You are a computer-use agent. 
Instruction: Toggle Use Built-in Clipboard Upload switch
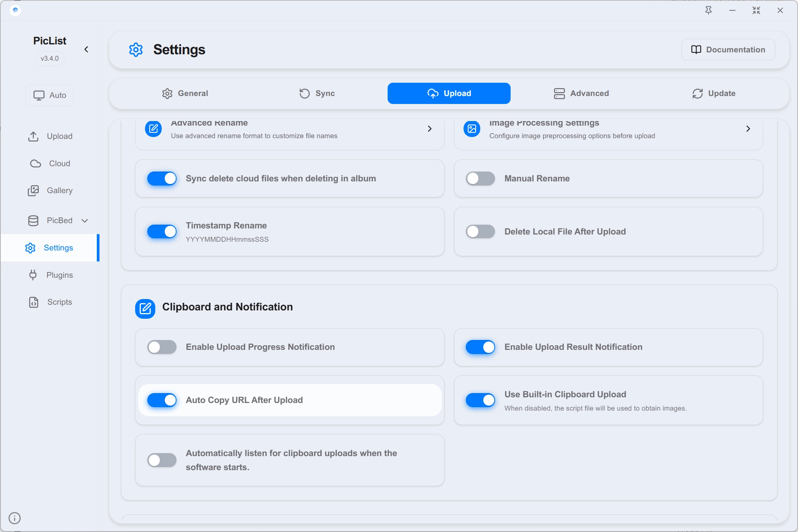pos(481,400)
